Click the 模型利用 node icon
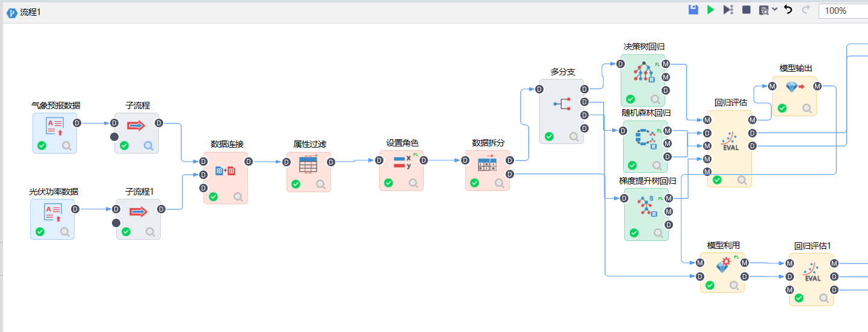This screenshot has height=332, width=868. (x=722, y=266)
